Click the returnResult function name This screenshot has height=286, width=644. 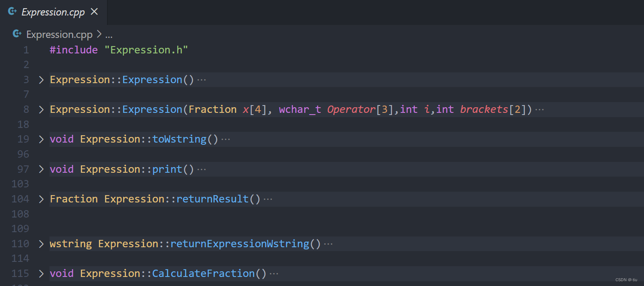click(x=213, y=199)
